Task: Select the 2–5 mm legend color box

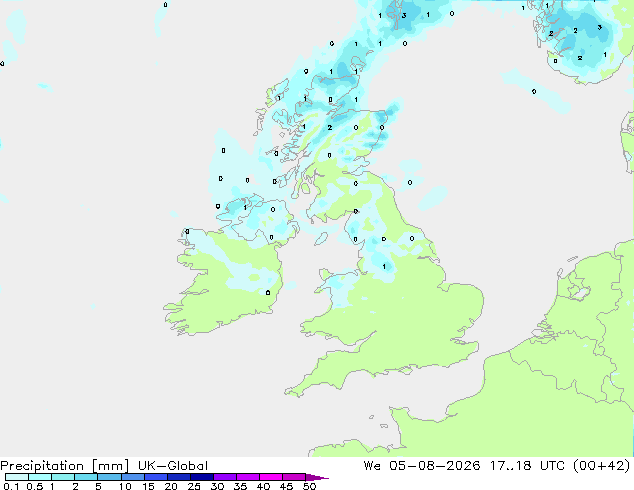Action: pyautogui.click(x=86, y=477)
